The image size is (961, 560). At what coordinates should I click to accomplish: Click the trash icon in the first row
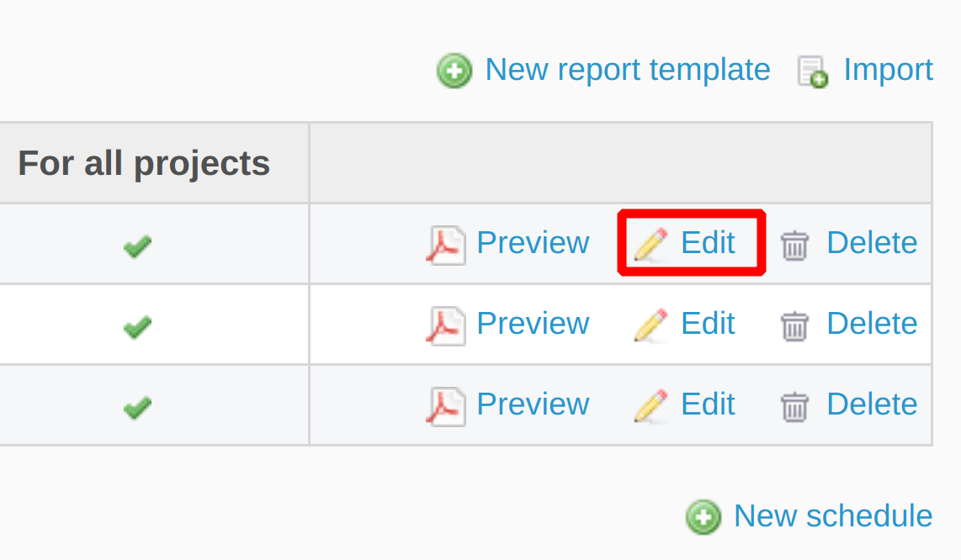(794, 246)
